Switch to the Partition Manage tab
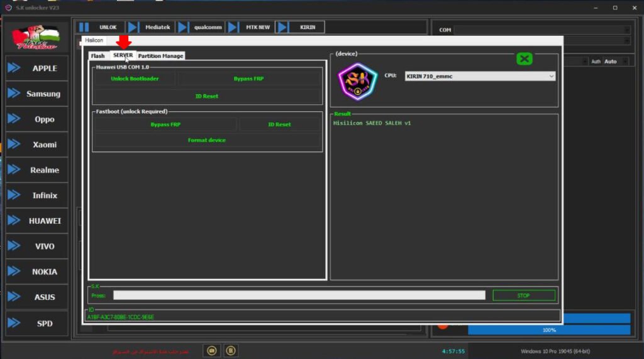This screenshot has height=359, width=644. [160, 56]
